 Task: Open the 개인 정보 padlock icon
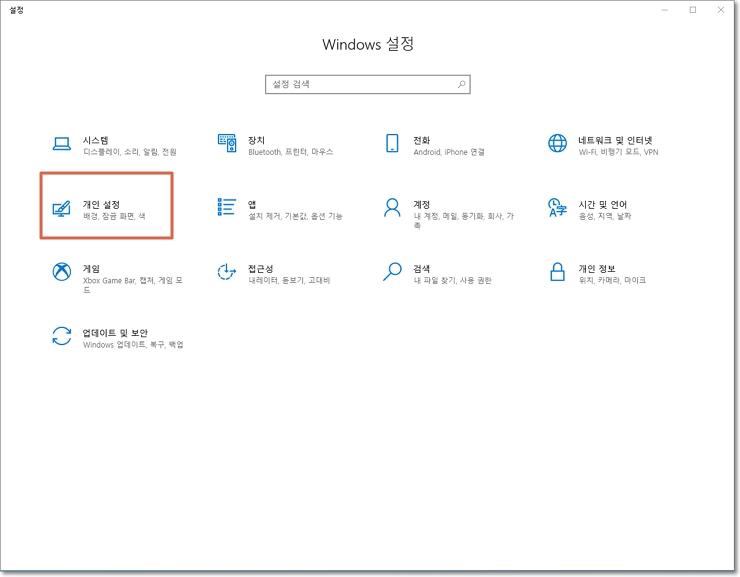pos(557,272)
